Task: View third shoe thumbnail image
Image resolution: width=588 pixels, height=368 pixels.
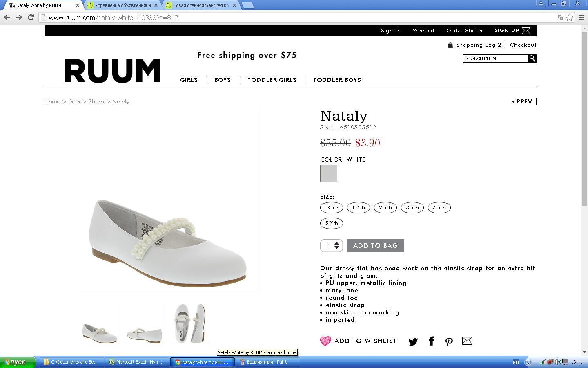Action: tap(189, 324)
